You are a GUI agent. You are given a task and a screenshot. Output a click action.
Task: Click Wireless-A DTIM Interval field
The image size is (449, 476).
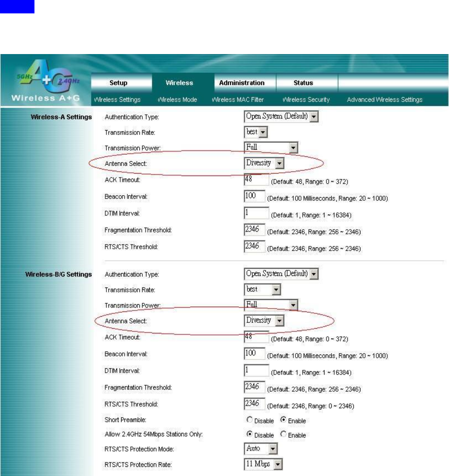point(257,213)
